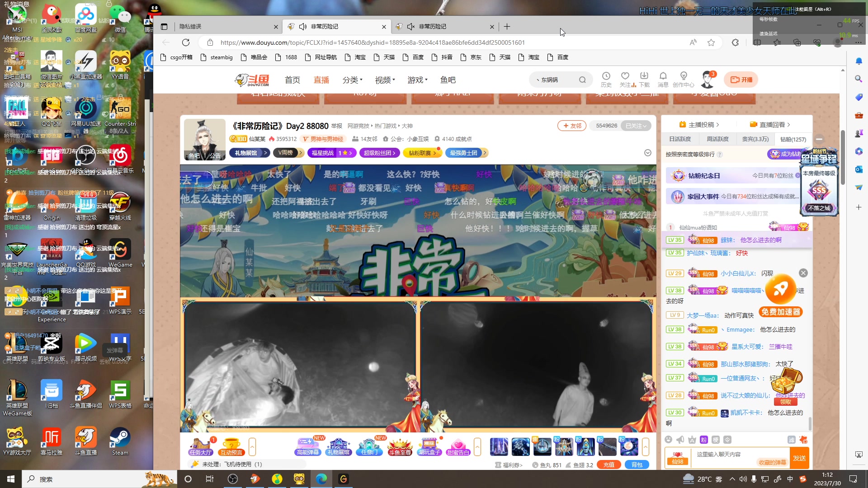Click the 友邻 add button
The width and height of the screenshot is (868, 488).
(x=572, y=126)
